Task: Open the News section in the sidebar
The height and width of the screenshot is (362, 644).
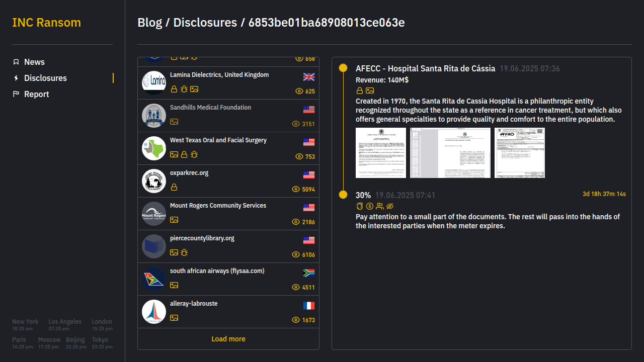Action: click(x=34, y=62)
